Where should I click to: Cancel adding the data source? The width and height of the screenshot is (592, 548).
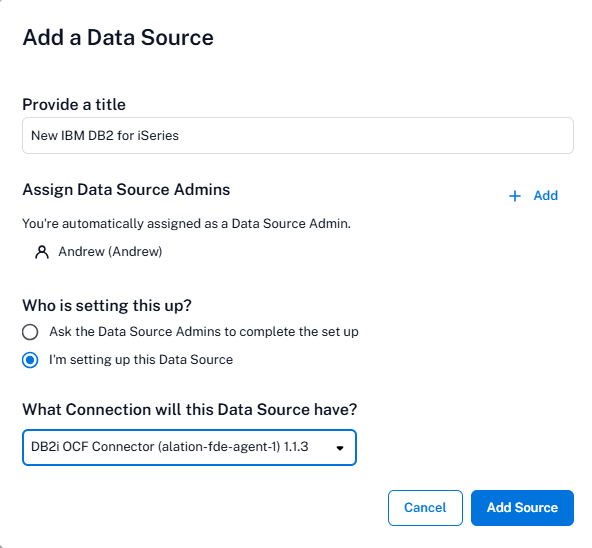[x=425, y=508]
